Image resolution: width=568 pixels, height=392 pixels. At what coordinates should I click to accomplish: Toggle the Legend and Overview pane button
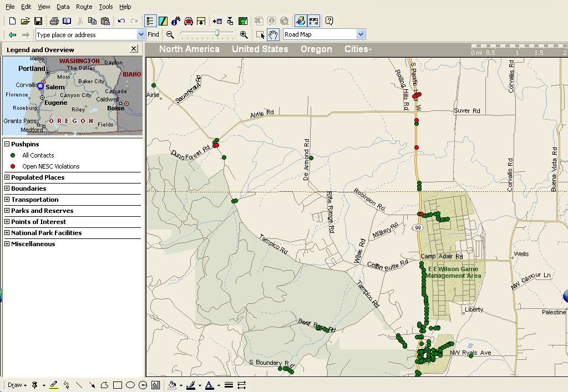point(150,21)
